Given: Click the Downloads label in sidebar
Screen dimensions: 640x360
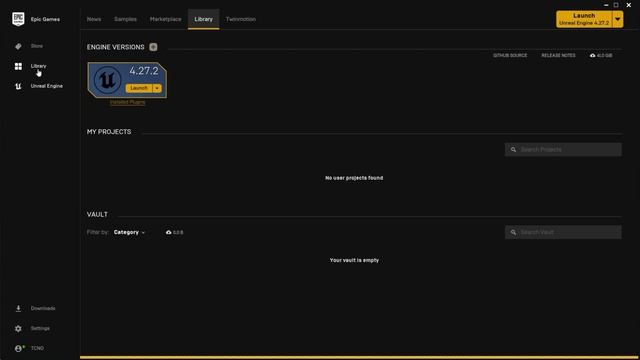Looking at the screenshot, I should pyautogui.click(x=43, y=309).
